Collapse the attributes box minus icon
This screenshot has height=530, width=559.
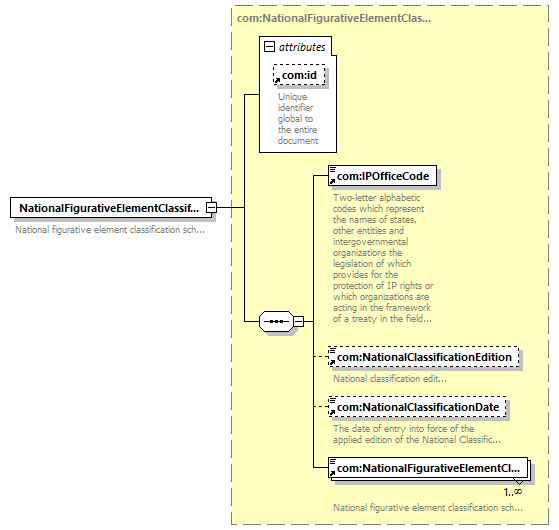(x=269, y=47)
